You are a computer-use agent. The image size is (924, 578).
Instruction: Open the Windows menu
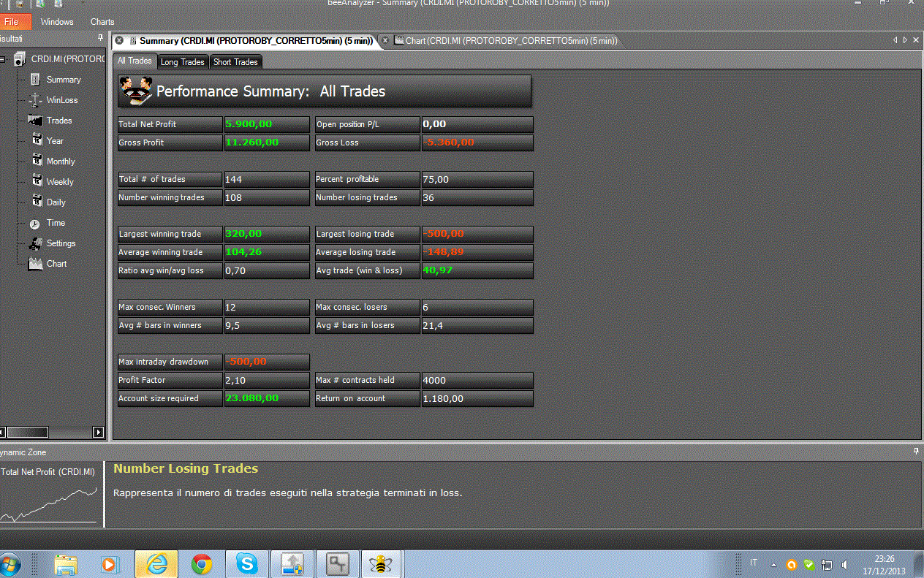point(57,22)
